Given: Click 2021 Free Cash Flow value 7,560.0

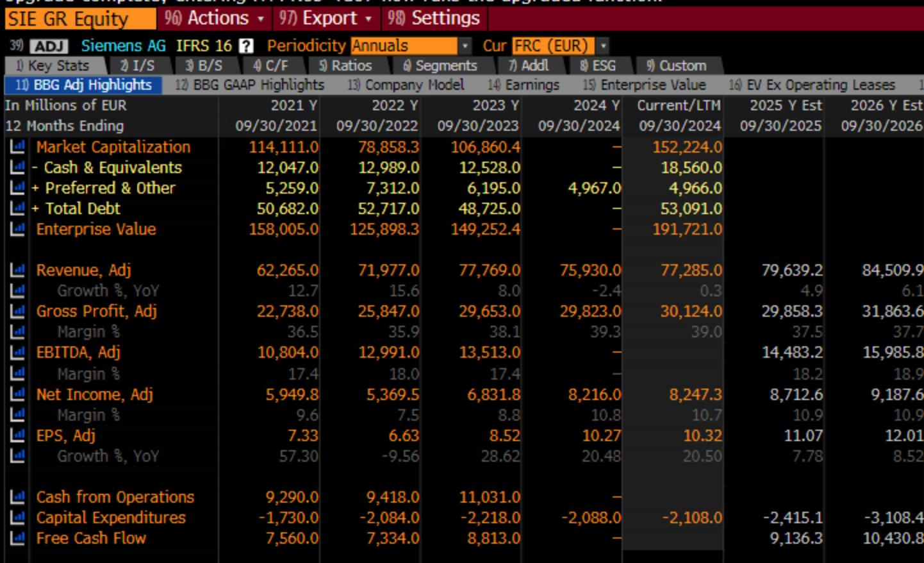Looking at the screenshot, I should (292, 538).
